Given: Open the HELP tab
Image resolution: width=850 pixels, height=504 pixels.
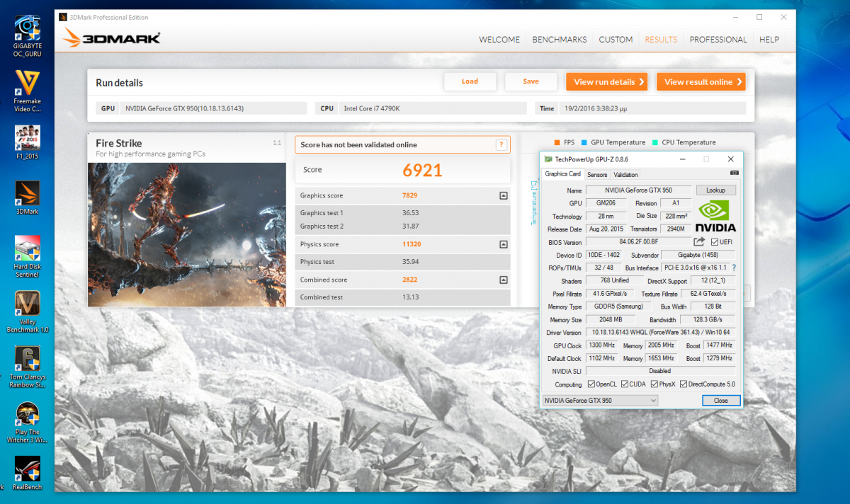Looking at the screenshot, I should tap(769, 40).
